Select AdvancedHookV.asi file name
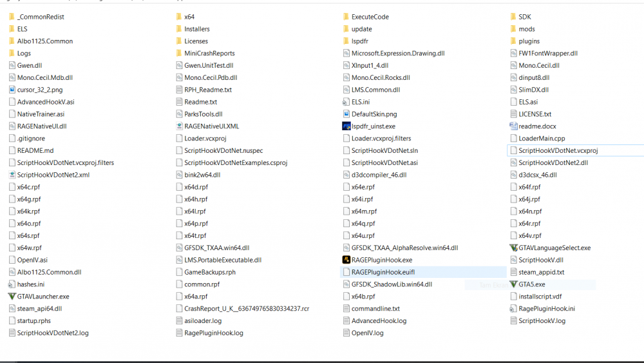This screenshot has width=644, height=363. point(46,102)
